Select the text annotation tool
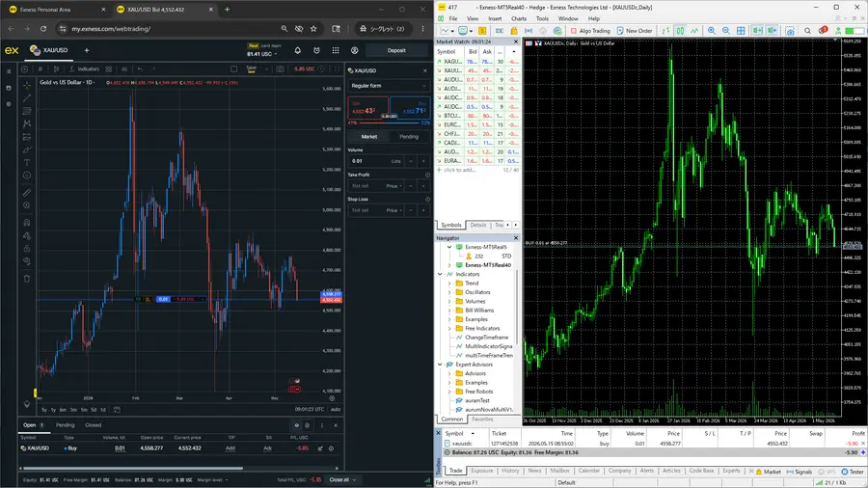868x488 pixels. [27, 163]
